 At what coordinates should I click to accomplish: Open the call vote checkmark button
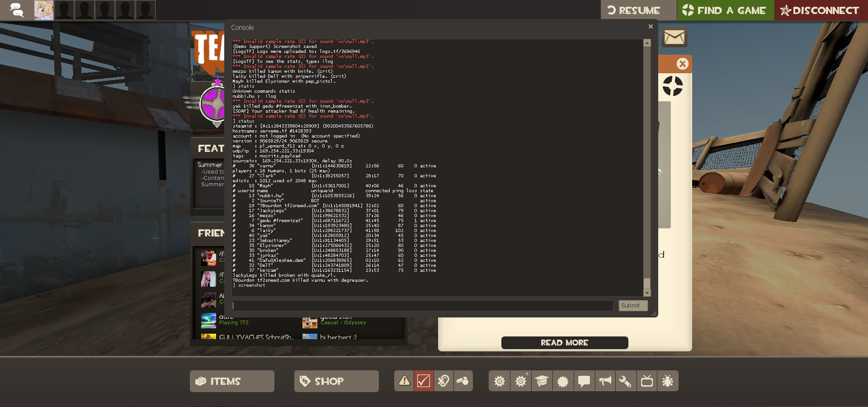[424, 381]
